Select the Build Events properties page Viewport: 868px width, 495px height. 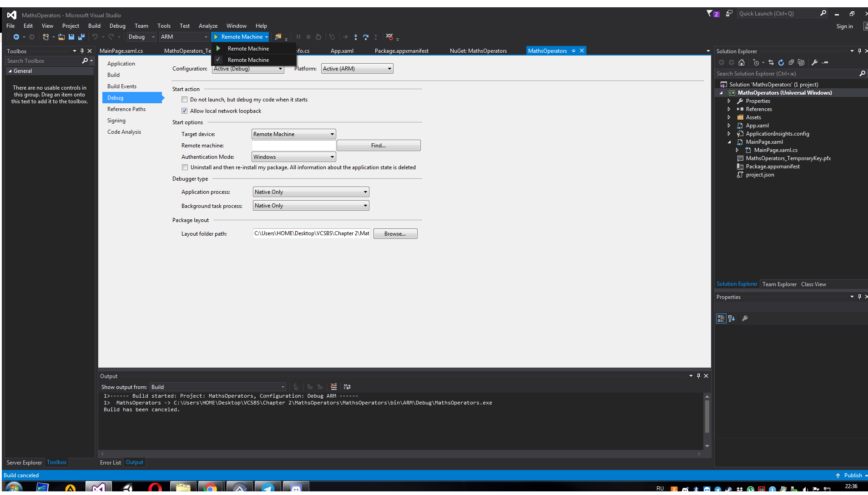click(122, 86)
